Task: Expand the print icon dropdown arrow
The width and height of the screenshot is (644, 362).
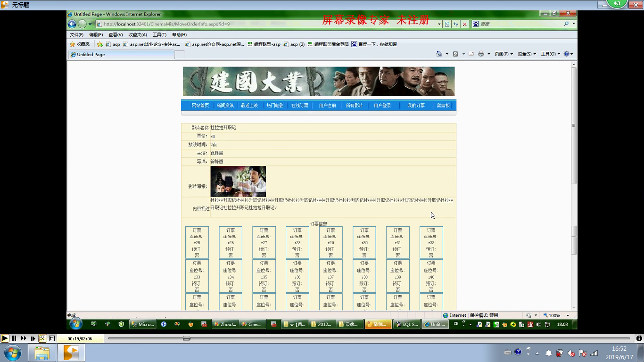Action: click(x=489, y=54)
